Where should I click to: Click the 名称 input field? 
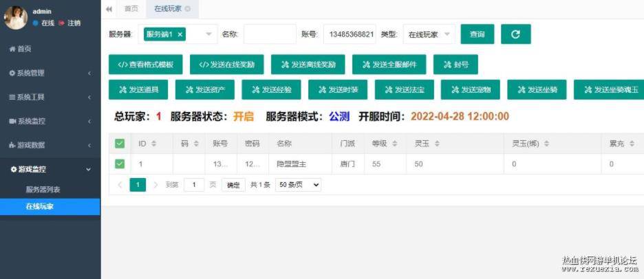(x=270, y=34)
